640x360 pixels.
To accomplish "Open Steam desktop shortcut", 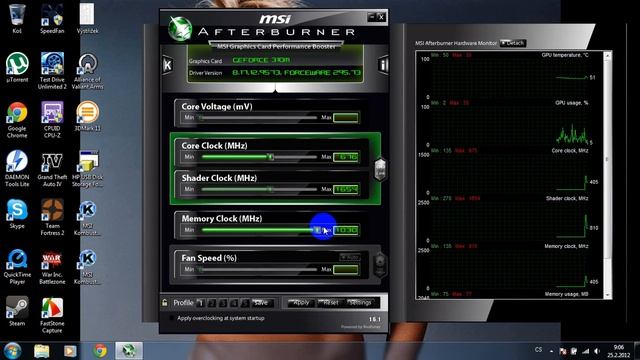I will [17, 311].
